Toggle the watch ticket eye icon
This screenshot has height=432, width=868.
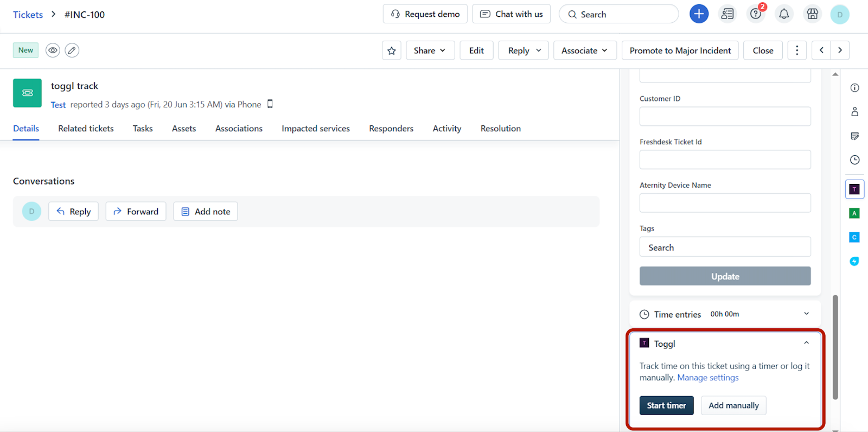(x=53, y=50)
